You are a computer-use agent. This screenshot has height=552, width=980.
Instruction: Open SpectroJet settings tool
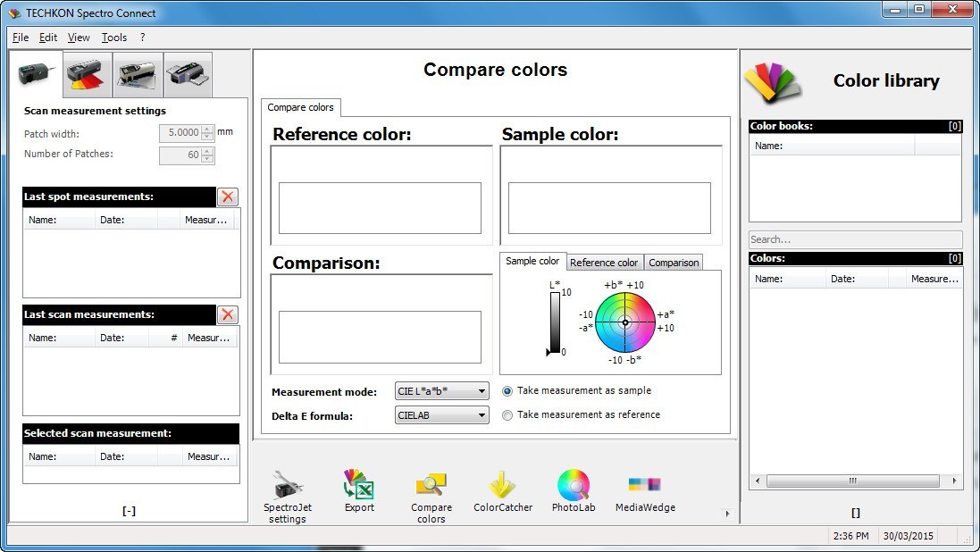[x=287, y=488]
